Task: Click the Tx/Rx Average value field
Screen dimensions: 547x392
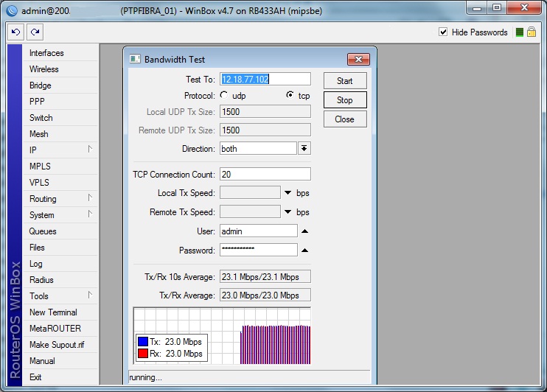Action: (265, 295)
